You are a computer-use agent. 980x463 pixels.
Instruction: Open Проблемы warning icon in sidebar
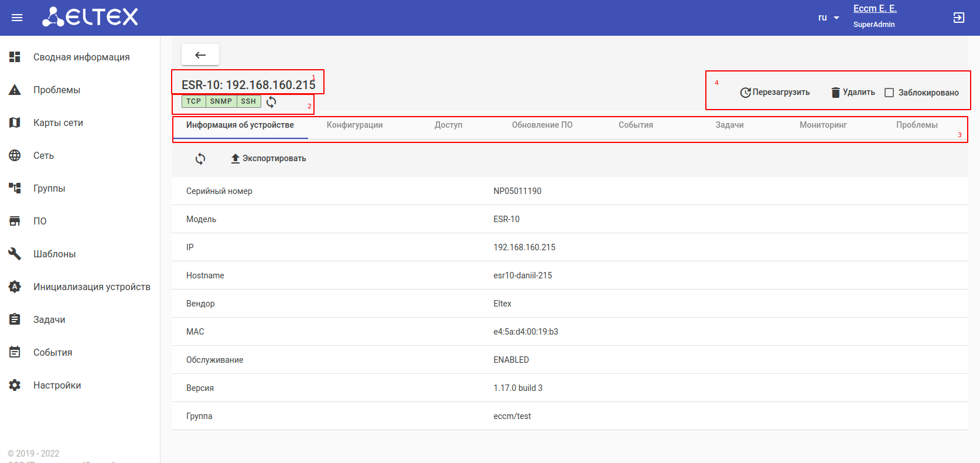[x=15, y=90]
